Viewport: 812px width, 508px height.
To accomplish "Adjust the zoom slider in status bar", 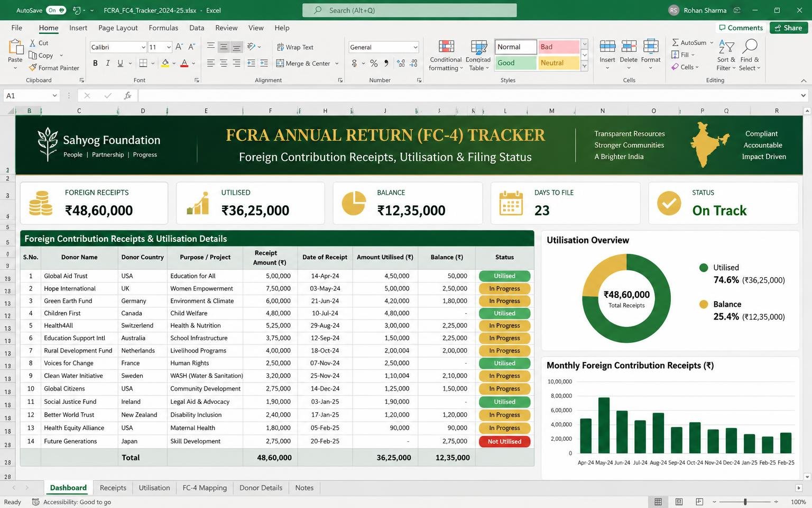I will tap(745, 502).
